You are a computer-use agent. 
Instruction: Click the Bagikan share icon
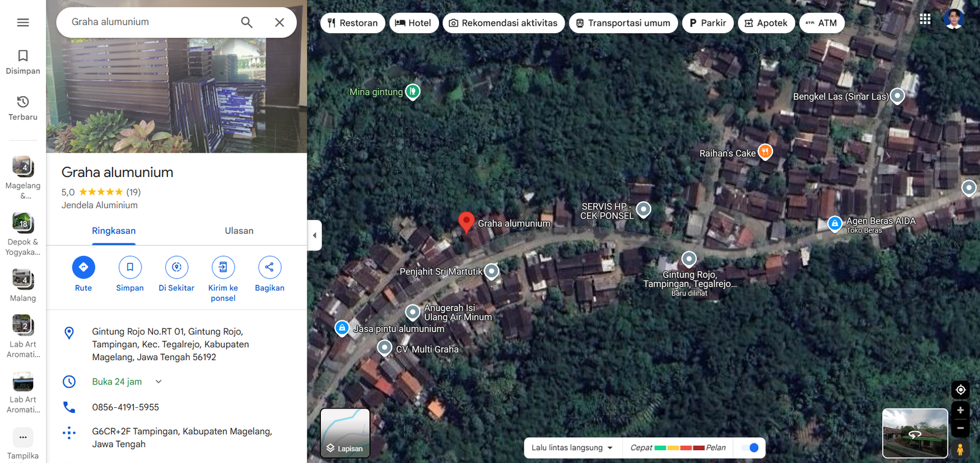(269, 267)
